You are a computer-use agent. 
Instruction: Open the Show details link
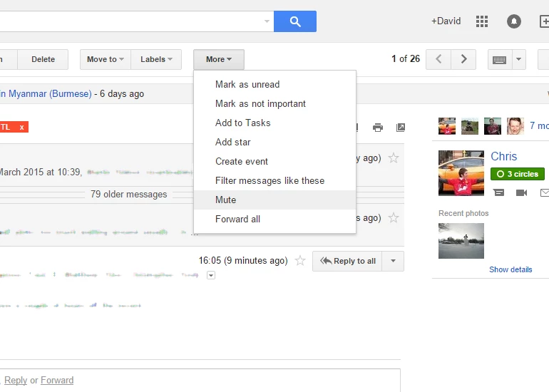510,269
